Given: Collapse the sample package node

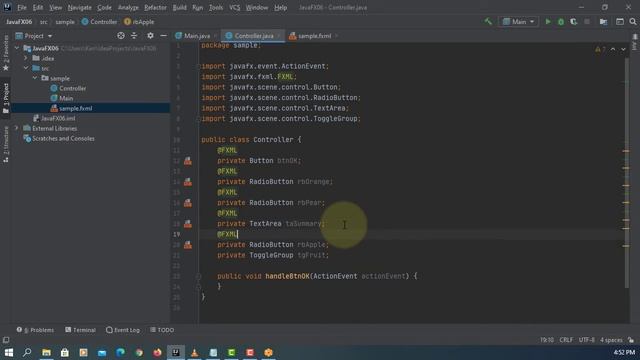Looking at the screenshot, I should coord(35,78).
